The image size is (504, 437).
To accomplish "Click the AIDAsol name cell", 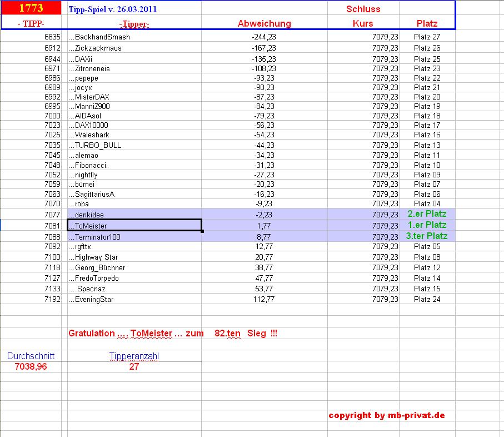I will click(x=134, y=116).
